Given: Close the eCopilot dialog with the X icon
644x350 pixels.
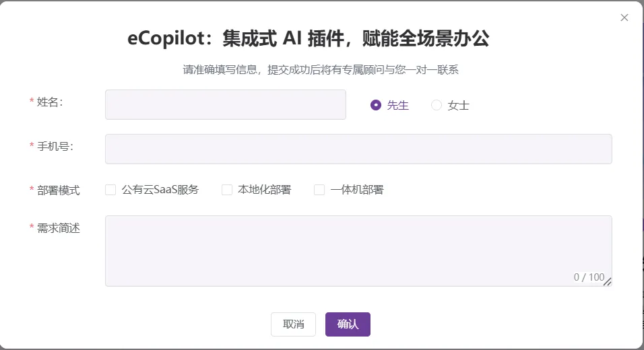Looking at the screenshot, I should point(624,17).
